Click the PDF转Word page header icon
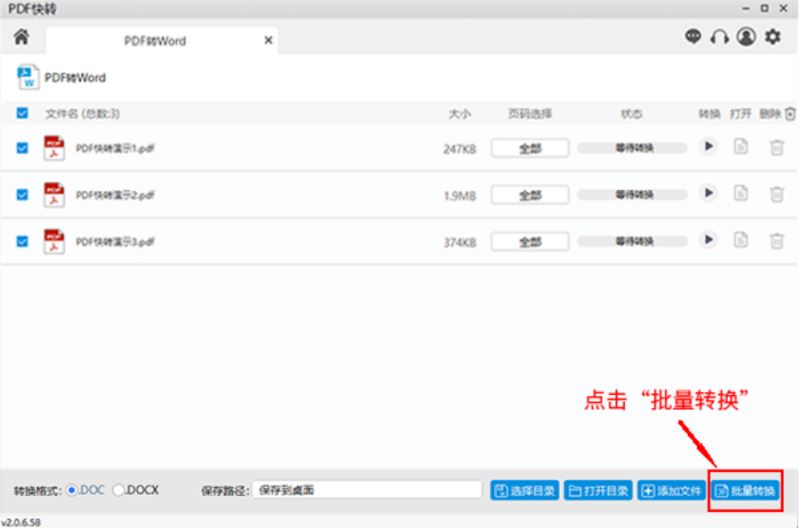Viewport: 800px width, 528px height. pyautogui.click(x=28, y=77)
